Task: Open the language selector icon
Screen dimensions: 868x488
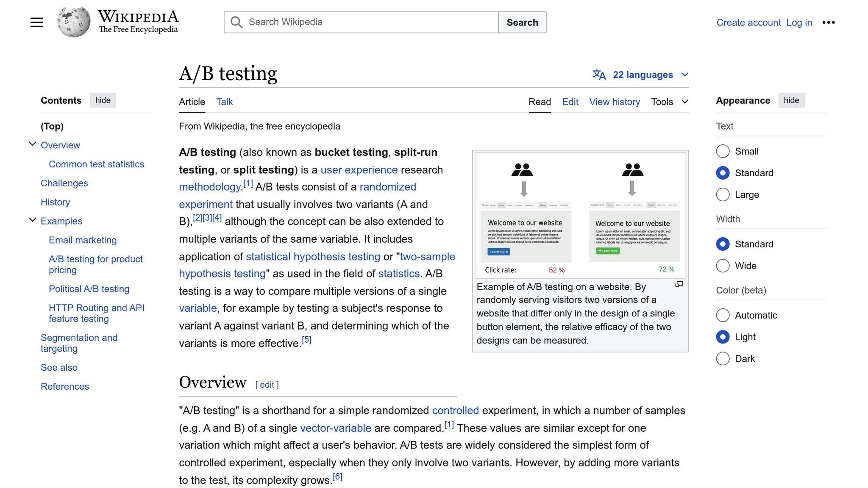Action: [x=599, y=75]
